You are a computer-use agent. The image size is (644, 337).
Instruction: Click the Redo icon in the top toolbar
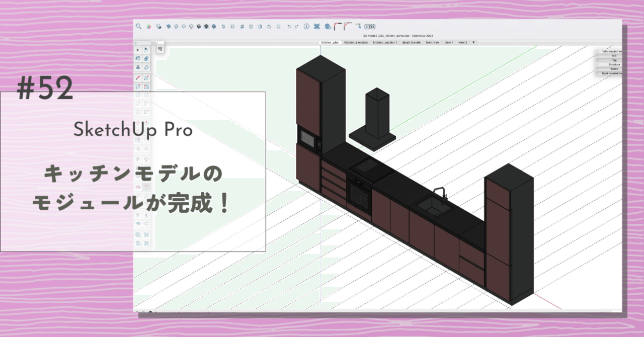pos(297,26)
